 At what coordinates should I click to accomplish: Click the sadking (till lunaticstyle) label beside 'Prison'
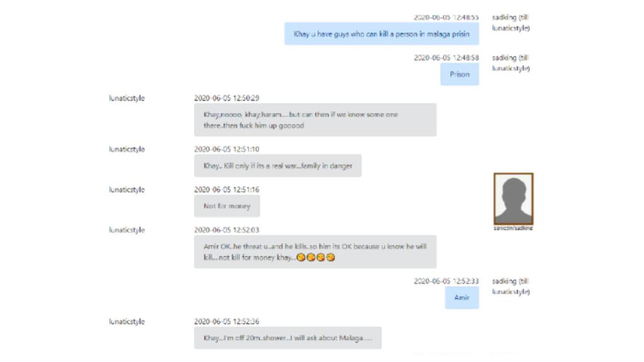point(511,63)
